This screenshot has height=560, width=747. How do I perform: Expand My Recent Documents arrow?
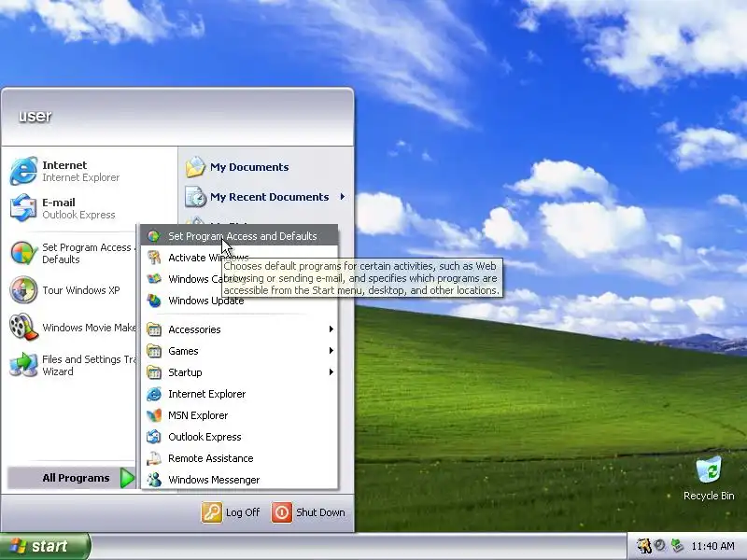(x=343, y=197)
